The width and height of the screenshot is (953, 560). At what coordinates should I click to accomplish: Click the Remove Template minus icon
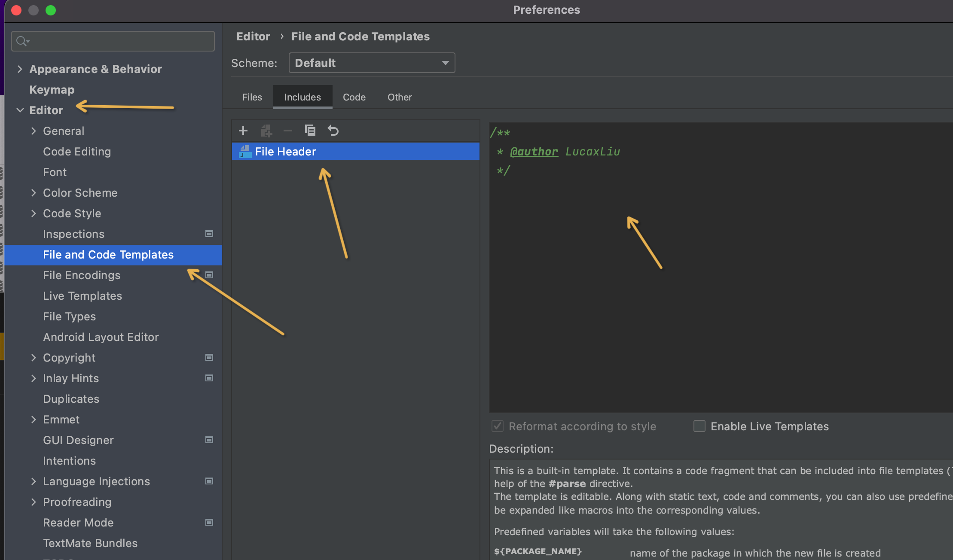click(x=287, y=131)
